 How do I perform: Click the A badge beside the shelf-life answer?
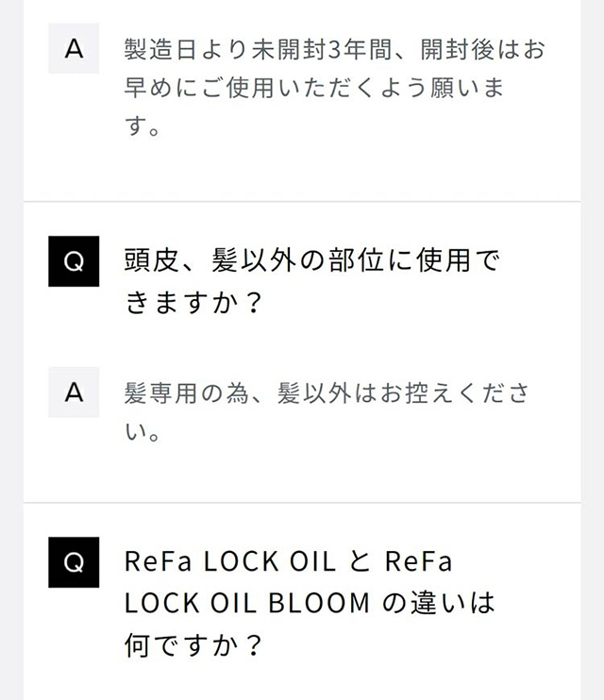[74, 49]
